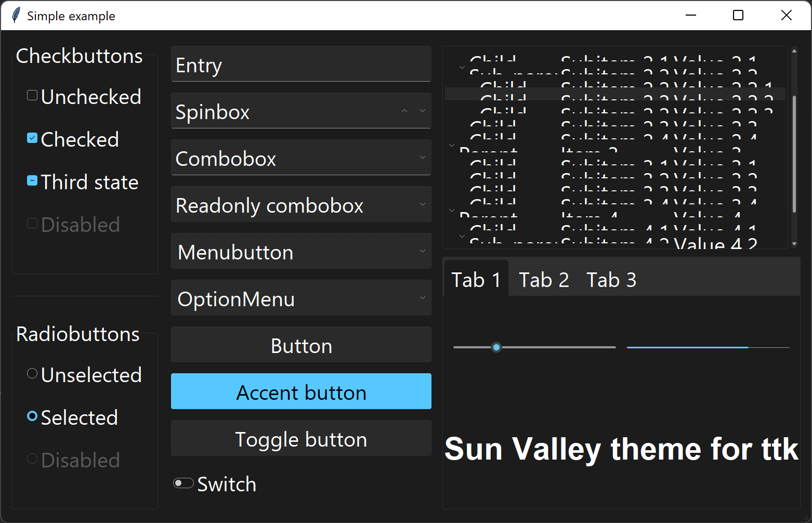Click the 'Simple example' window title
Screen dimensions: 812x523
[71, 16]
